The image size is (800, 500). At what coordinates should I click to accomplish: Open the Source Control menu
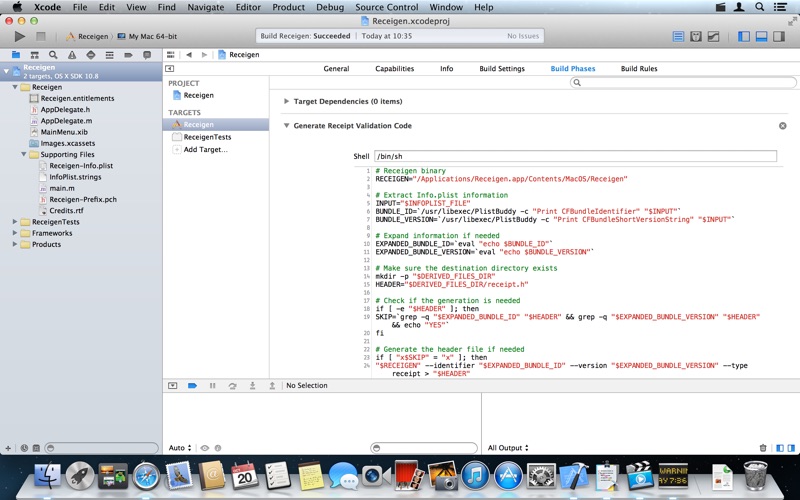pos(386,7)
